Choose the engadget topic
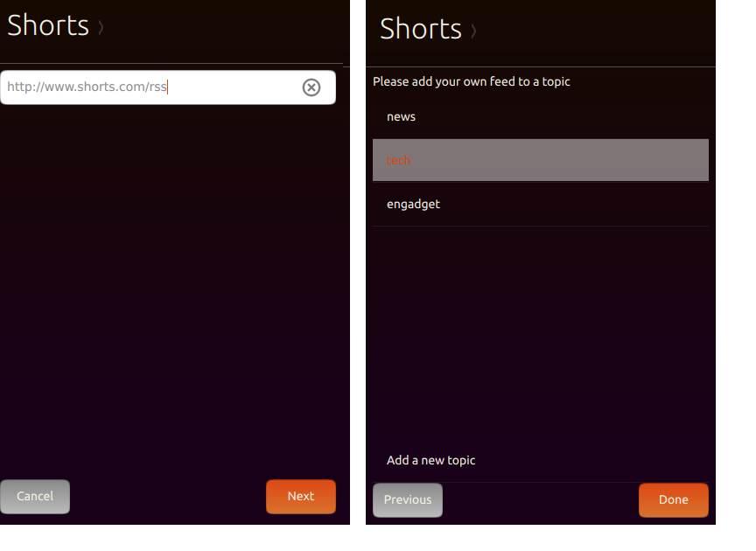This screenshot has height=551, width=756. coord(540,205)
